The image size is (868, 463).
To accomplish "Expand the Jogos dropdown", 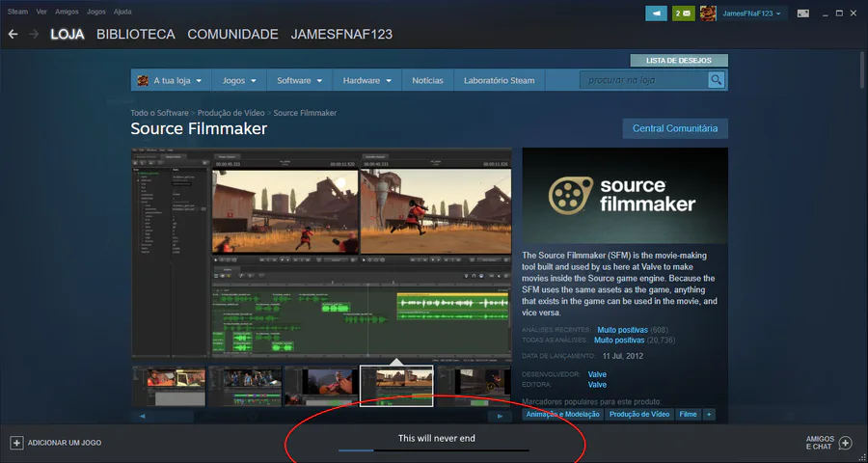I will click(x=239, y=80).
